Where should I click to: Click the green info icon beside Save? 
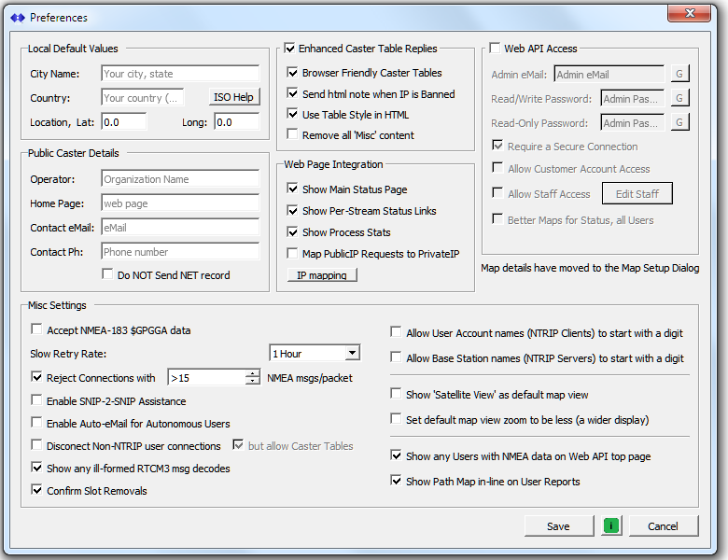pyautogui.click(x=611, y=526)
